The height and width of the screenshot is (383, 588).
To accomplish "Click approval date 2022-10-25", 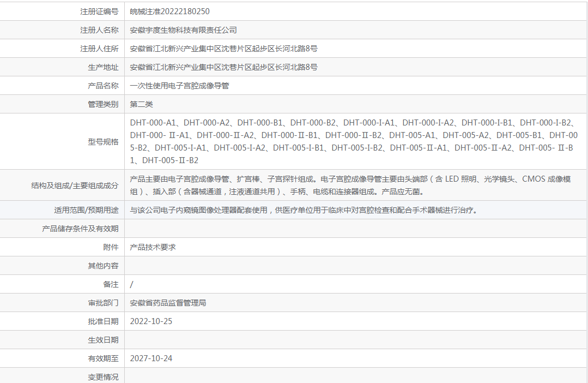I will [x=151, y=321].
